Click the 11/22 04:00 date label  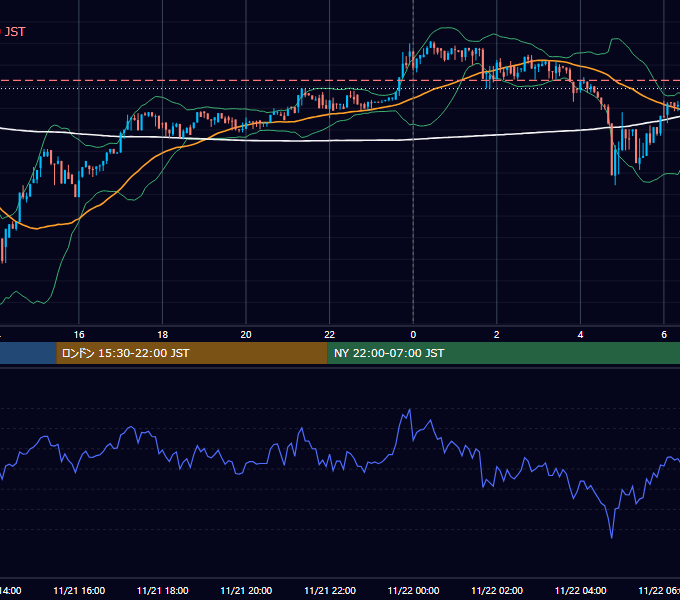click(x=580, y=590)
